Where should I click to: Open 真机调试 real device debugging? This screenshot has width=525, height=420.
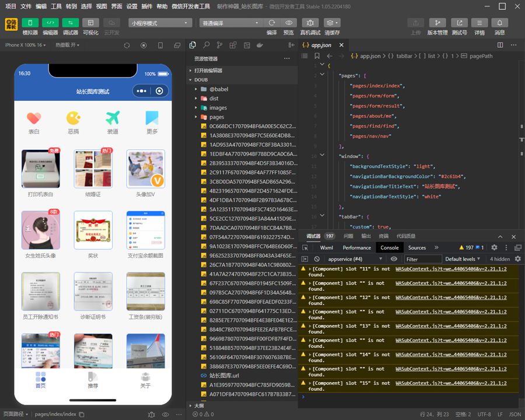tap(310, 23)
